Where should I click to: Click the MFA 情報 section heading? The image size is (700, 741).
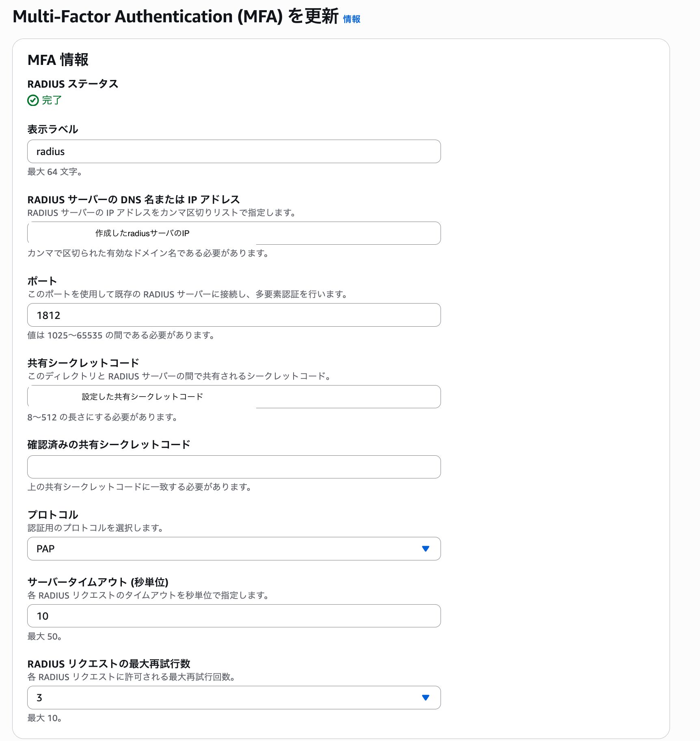58,60
